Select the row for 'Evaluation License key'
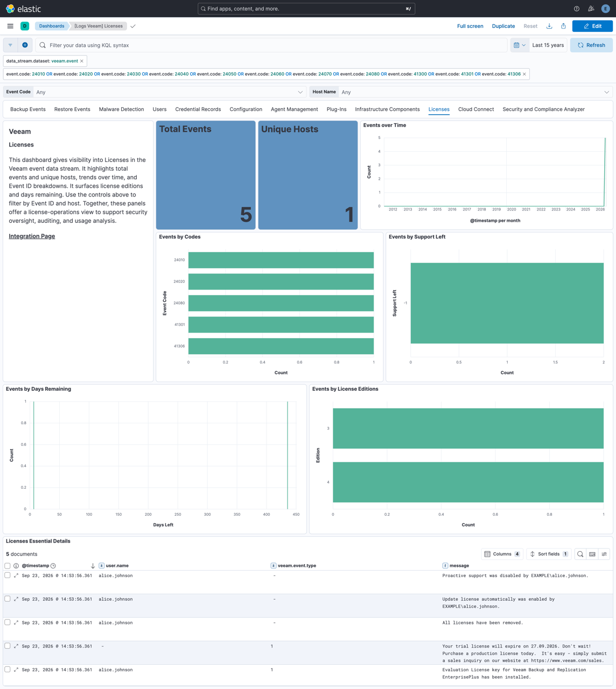The image size is (616, 689). [x=8, y=670]
